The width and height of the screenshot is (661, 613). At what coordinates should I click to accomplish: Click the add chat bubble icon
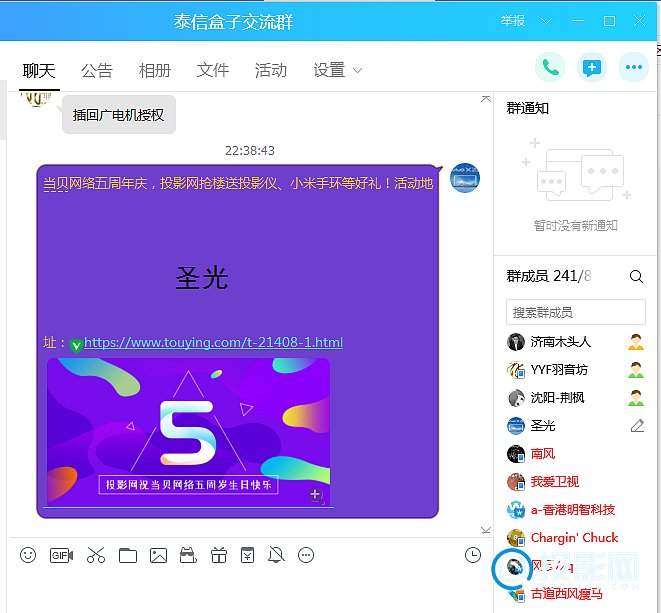(x=592, y=67)
